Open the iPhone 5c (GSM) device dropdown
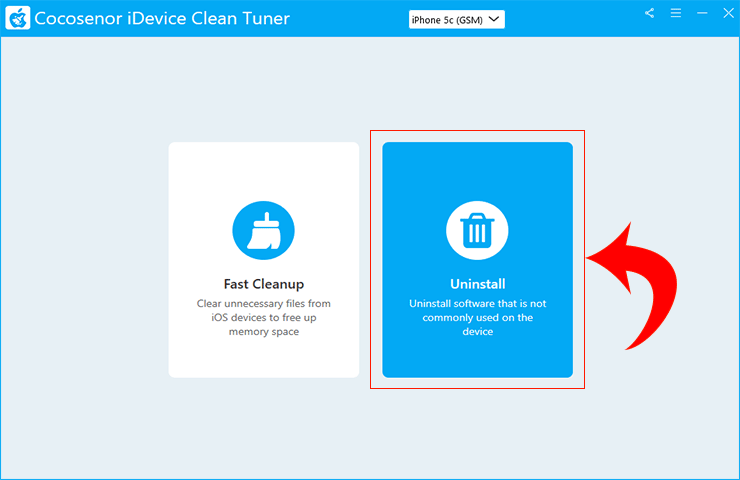This screenshot has height=480, width=740. [x=456, y=19]
